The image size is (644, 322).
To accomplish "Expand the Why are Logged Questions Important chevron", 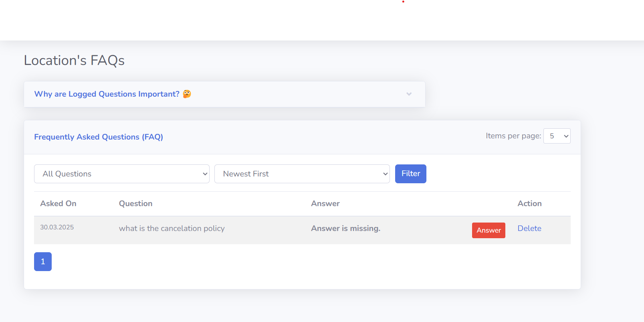I will click(409, 94).
